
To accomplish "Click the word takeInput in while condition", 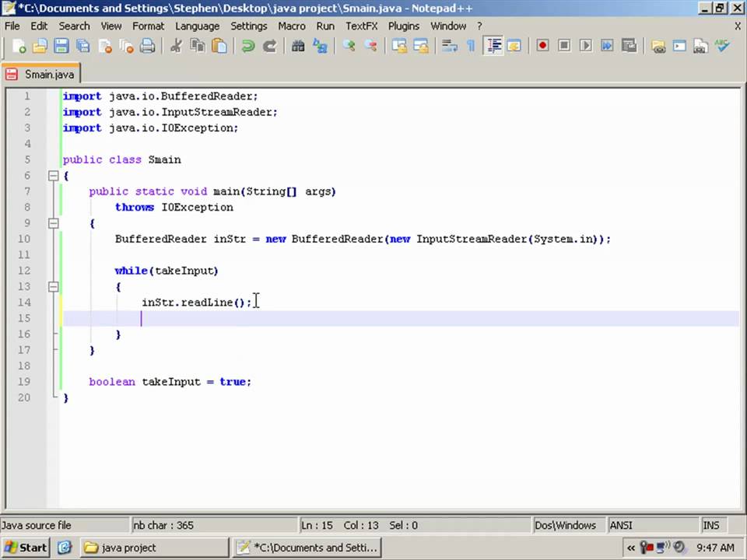I will (x=184, y=271).
